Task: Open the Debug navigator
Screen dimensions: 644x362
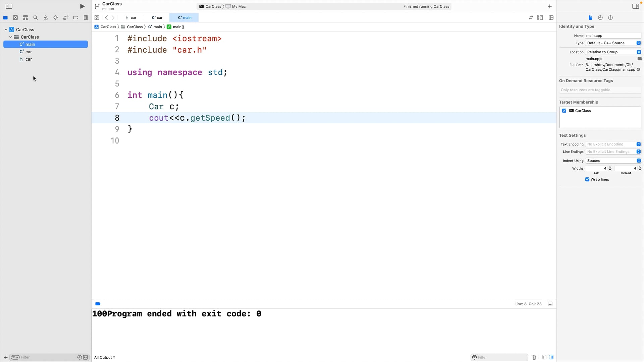Action: click(66, 18)
